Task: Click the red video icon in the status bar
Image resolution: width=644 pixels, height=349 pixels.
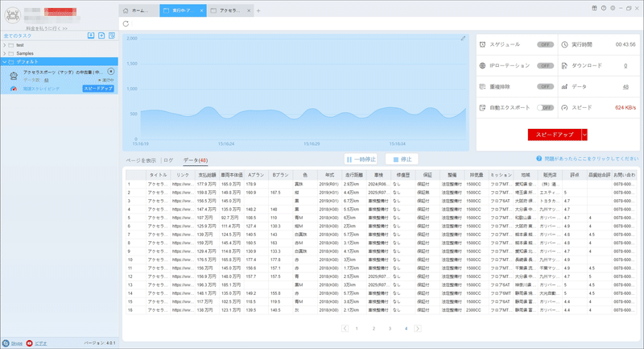Action: click(x=29, y=343)
